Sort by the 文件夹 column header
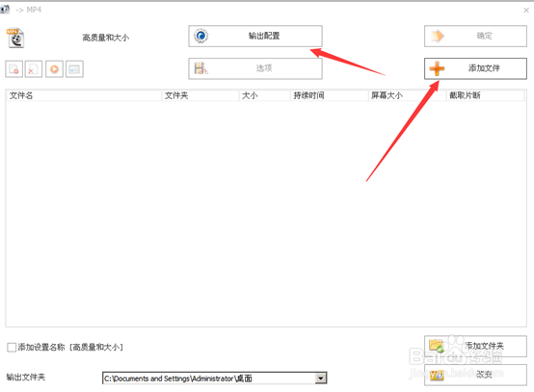 tap(200, 95)
